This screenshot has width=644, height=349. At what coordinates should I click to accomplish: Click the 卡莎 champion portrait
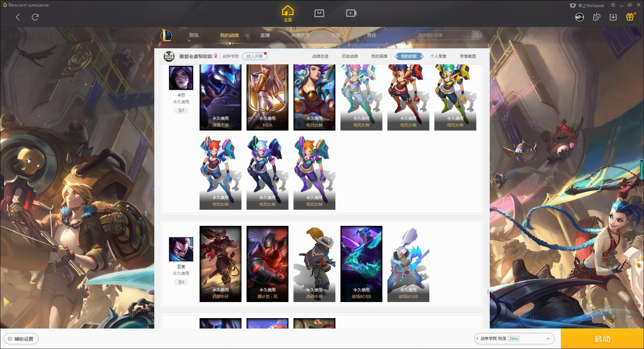coord(181,78)
